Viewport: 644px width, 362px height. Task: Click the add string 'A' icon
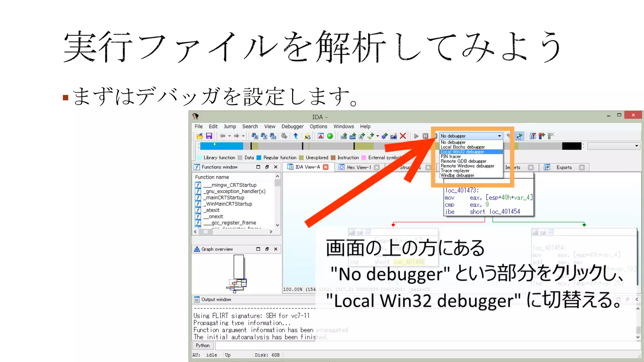pyautogui.click(x=362, y=136)
